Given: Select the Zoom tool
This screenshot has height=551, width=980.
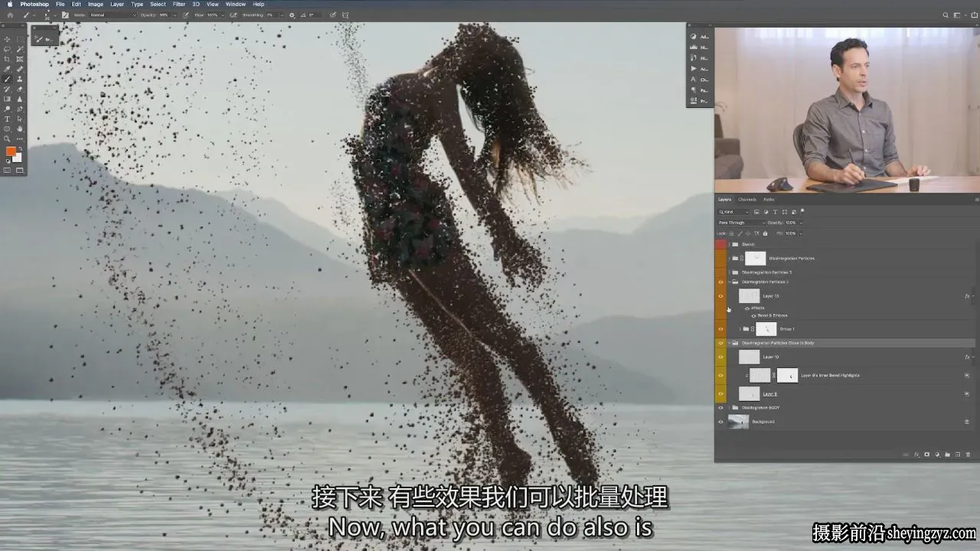Looking at the screenshot, I should (8, 139).
